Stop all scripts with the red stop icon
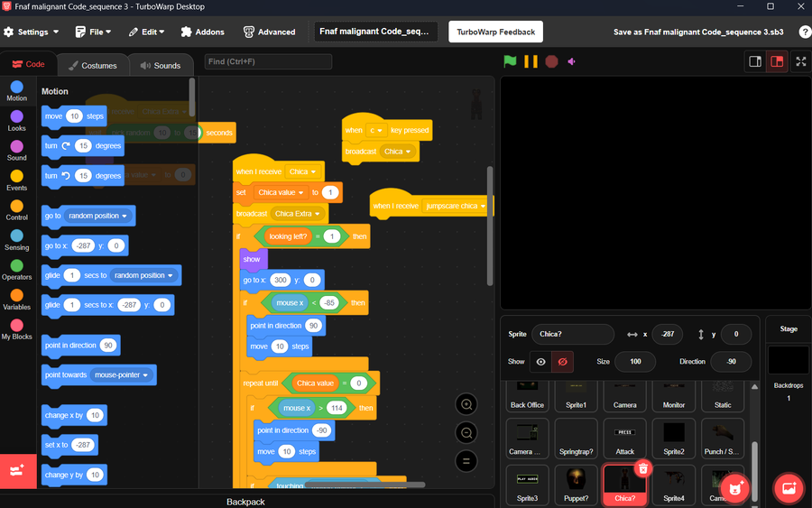Viewport: 812px width, 508px height. tap(551, 61)
